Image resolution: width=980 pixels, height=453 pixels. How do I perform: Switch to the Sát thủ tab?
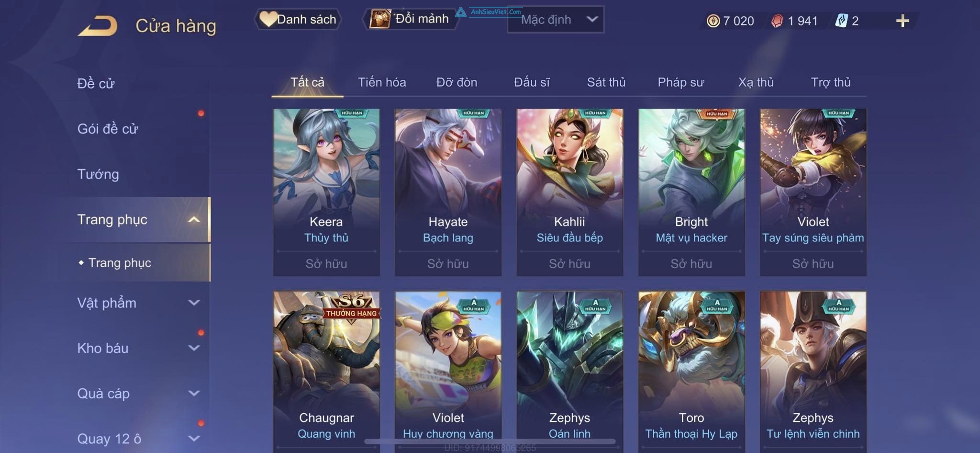(x=606, y=82)
